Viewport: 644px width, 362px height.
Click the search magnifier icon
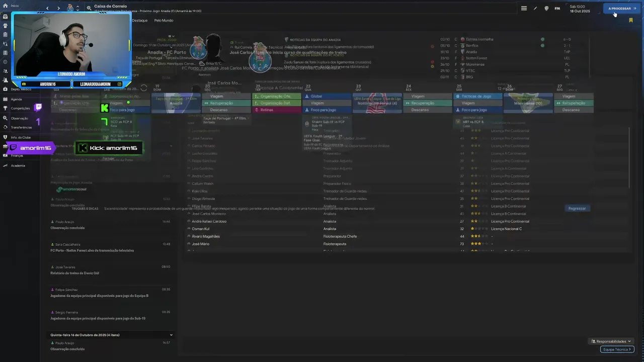[x=89, y=8]
